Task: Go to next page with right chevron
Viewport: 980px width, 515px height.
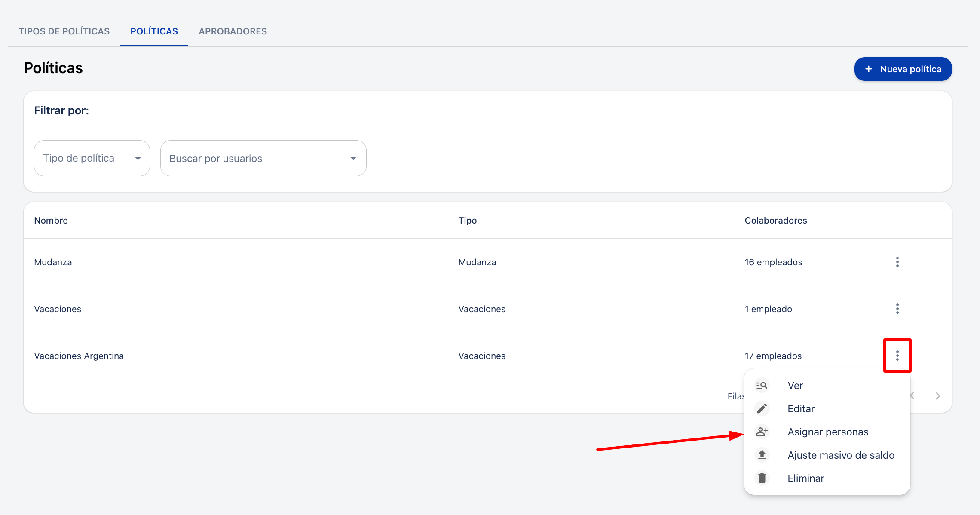Action: (x=937, y=396)
